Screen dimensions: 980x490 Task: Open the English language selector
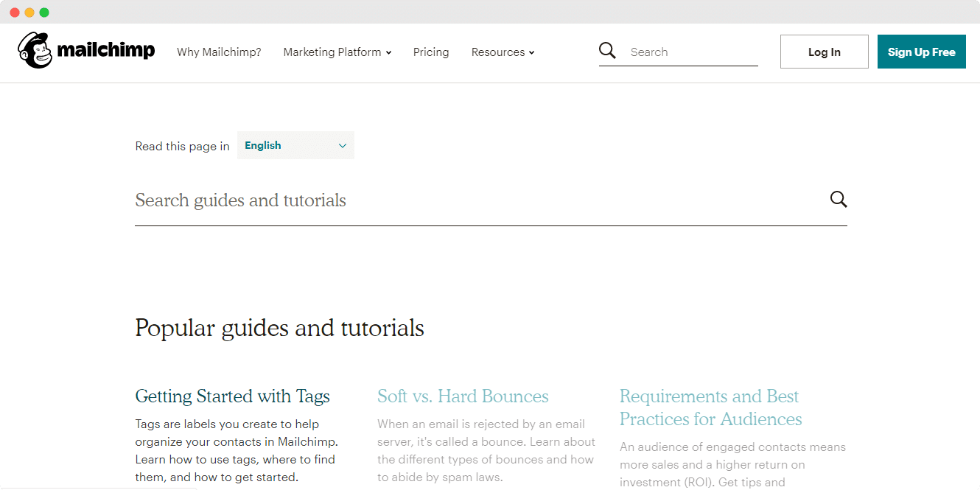pyautogui.click(x=295, y=145)
